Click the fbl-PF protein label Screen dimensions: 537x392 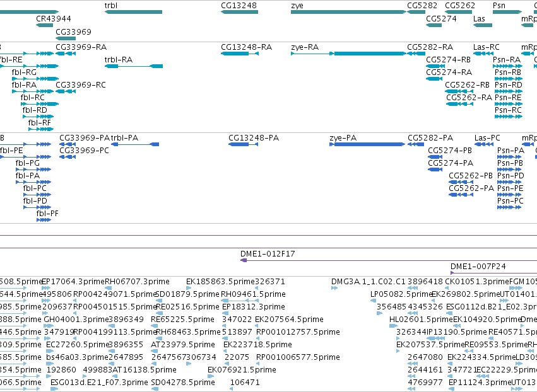(47, 214)
